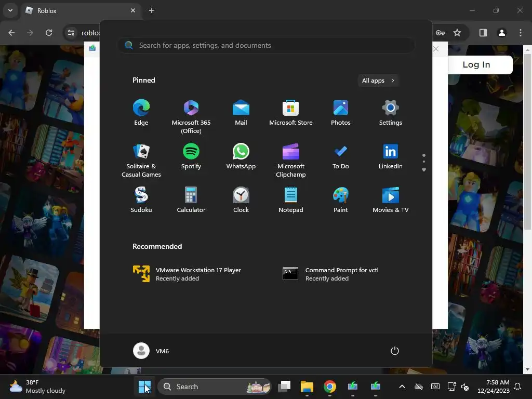Screen dimensions: 532x399
Task: Click the taskbar Search box
Action: click(x=215, y=387)
